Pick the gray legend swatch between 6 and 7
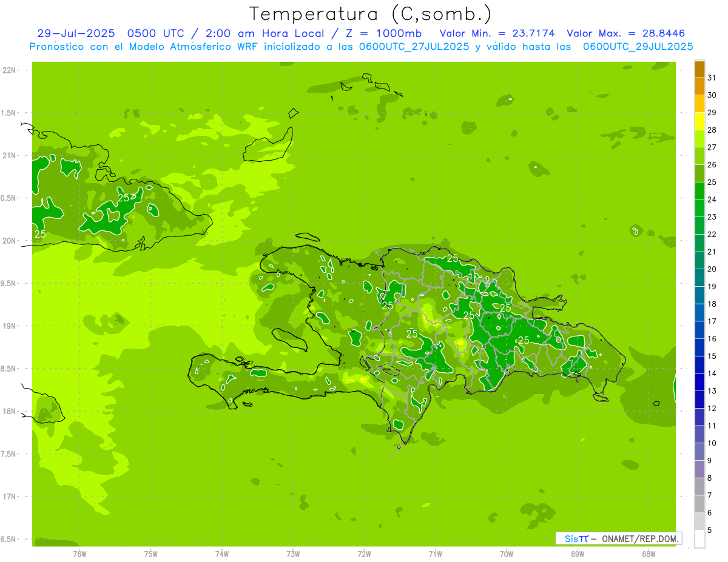728x562 pixels. click(699, 504)
